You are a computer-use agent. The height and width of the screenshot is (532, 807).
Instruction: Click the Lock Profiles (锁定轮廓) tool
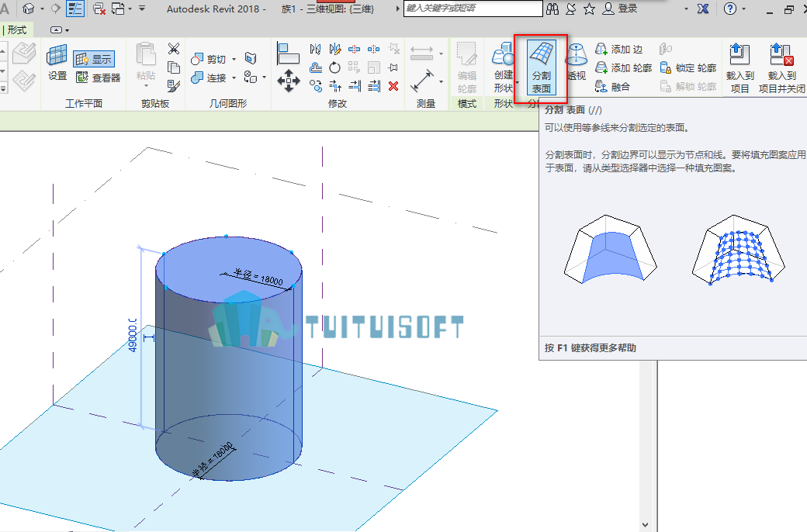point(688,68)
